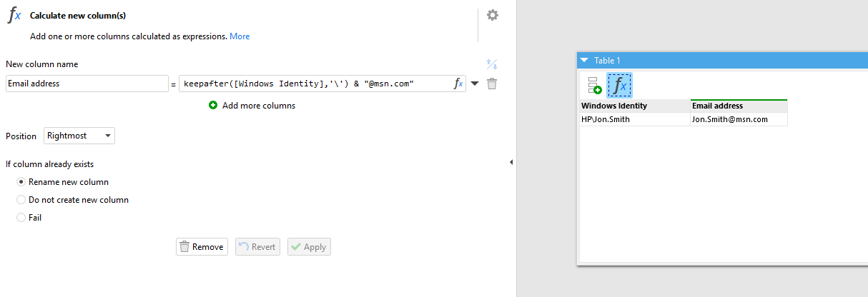
Task: Delete the column with trash icon
Action: click(492, 84)
